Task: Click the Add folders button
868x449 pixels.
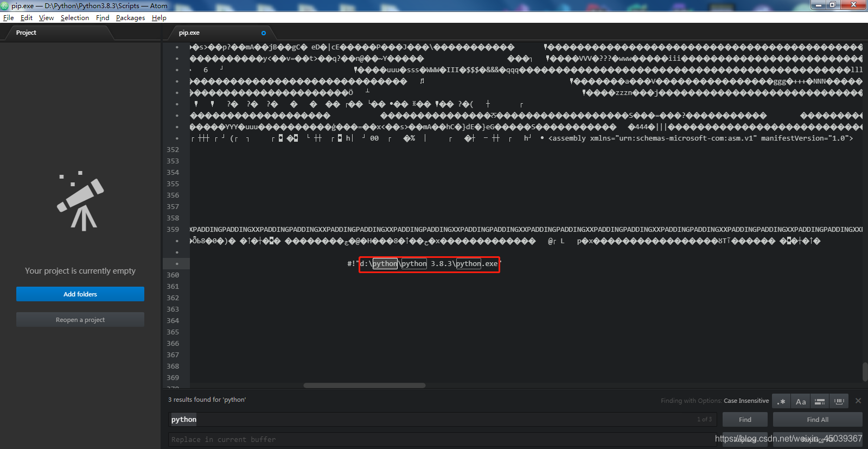Action: (80, 294)
